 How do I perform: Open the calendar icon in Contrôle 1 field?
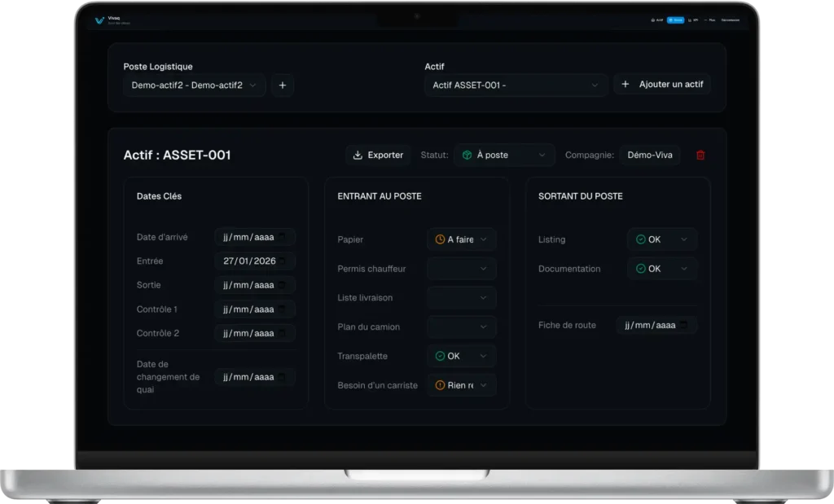coord(282,309)
